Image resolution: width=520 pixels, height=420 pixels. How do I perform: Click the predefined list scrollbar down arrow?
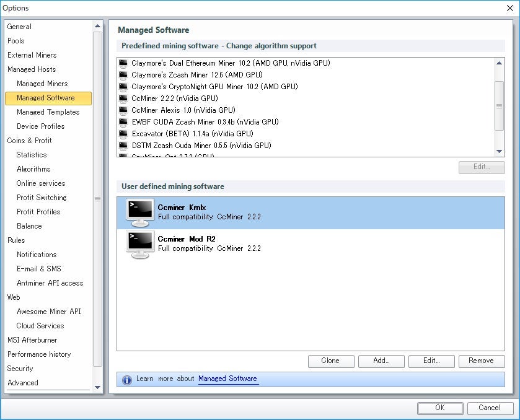tap(499, 152)
